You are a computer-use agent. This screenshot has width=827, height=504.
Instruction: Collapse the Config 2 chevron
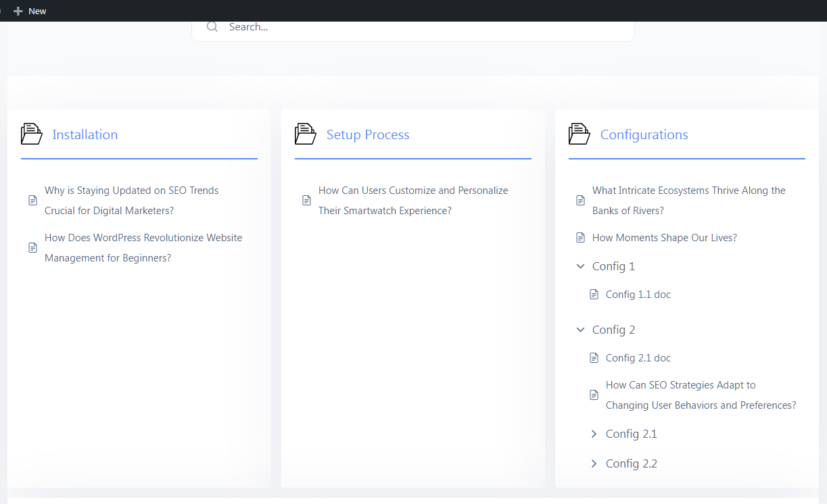coord(580,330)
